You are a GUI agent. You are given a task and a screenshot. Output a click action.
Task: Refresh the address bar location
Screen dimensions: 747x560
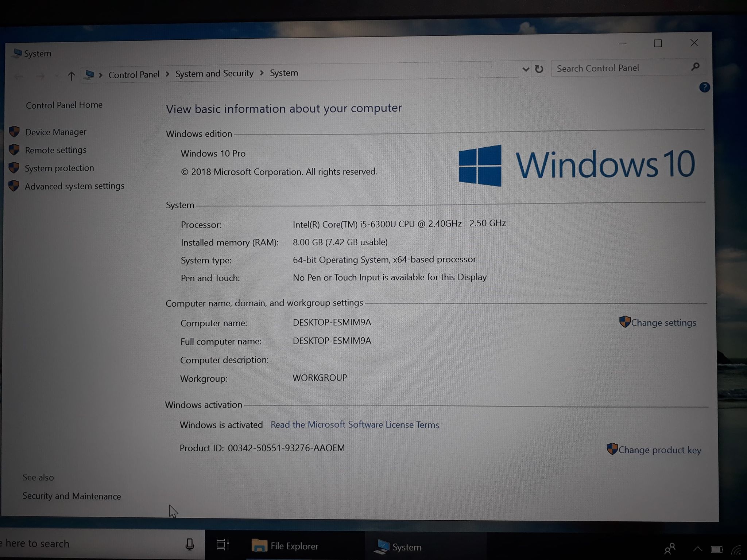pos(539,69)
